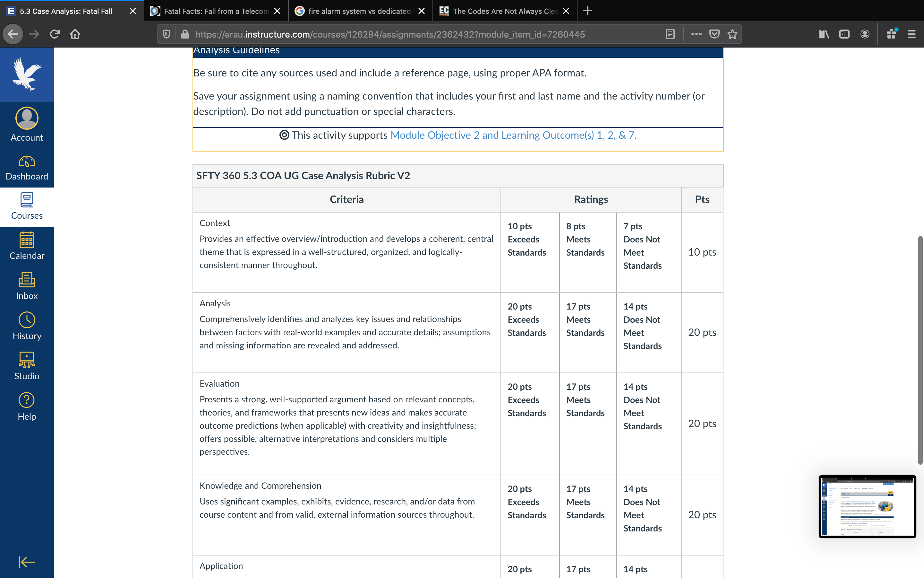Show tracking protection shield info
Screen dimensions: 924x578
(167, 34)
